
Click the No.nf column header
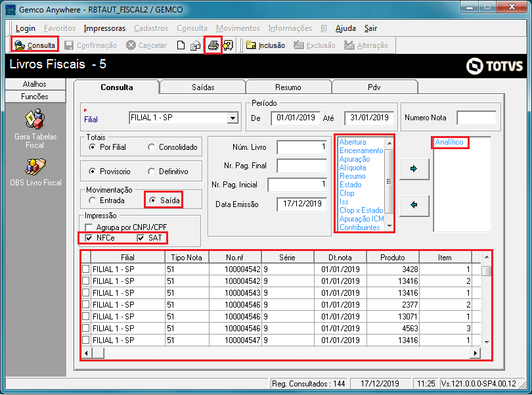234,258
